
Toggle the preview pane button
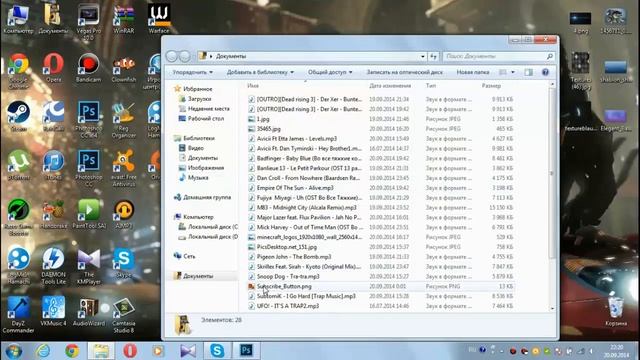point(529,72)
